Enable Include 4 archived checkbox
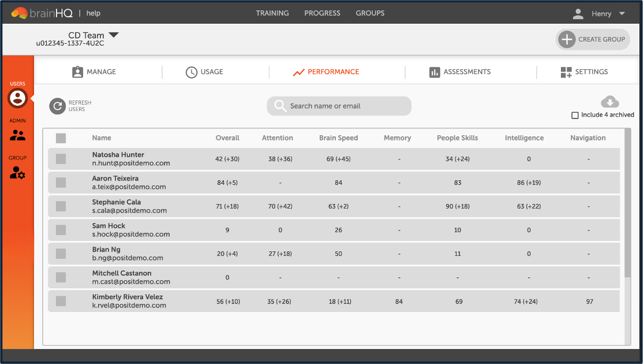The height and width of the screenshot is (364, 644). [575, 115]
